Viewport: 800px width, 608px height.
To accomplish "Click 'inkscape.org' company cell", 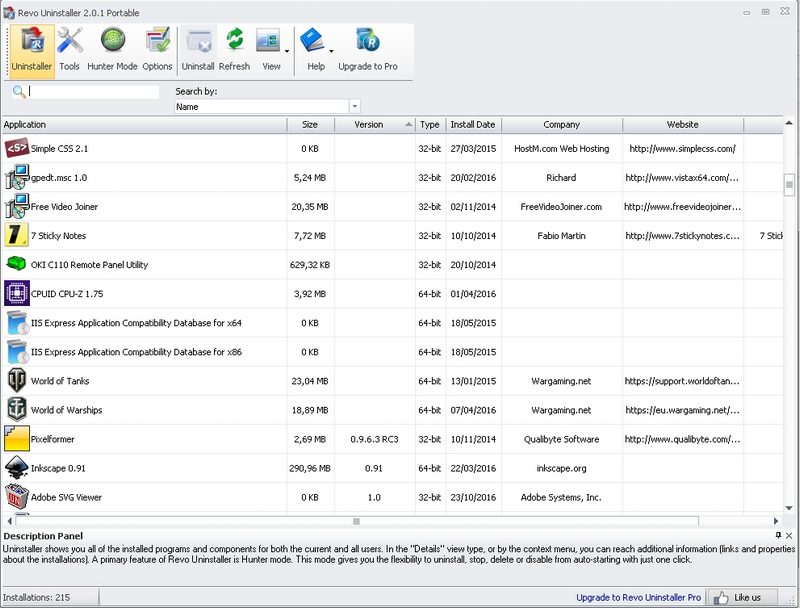I will coord(561,468).
